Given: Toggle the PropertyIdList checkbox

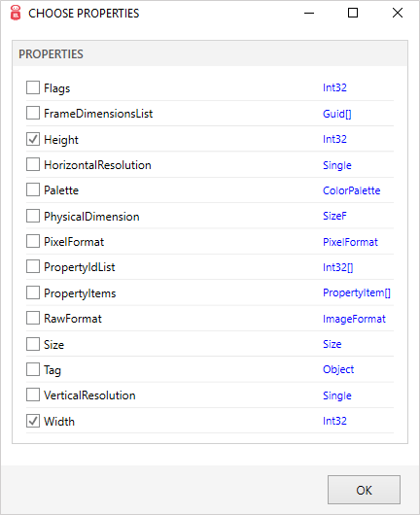Looking at the screenshot, I should (33, 266).
